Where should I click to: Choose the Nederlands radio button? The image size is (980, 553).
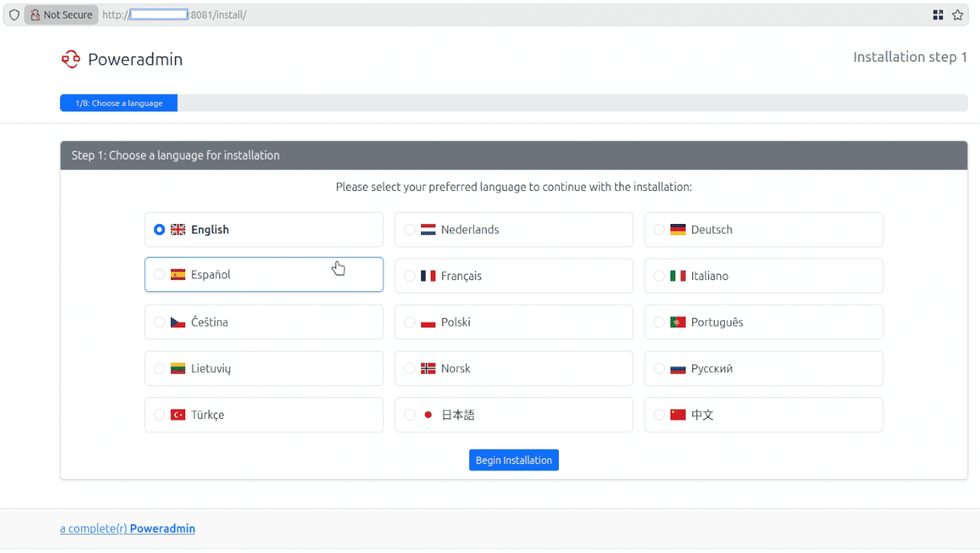[410, 230]
